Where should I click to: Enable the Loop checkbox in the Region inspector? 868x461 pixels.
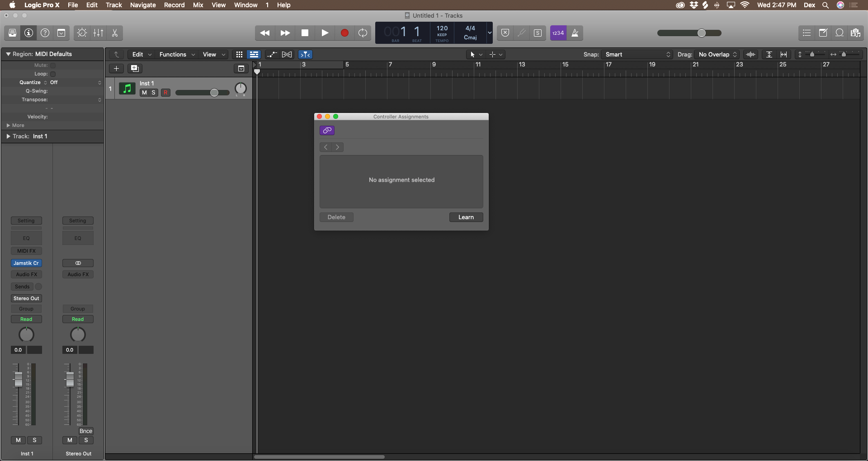[x=53, y=74]
